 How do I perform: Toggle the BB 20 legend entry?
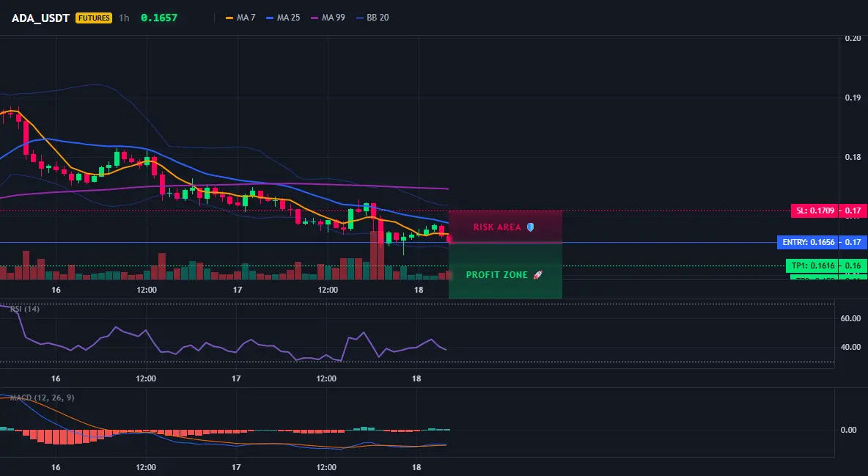(x=372, y=18)
